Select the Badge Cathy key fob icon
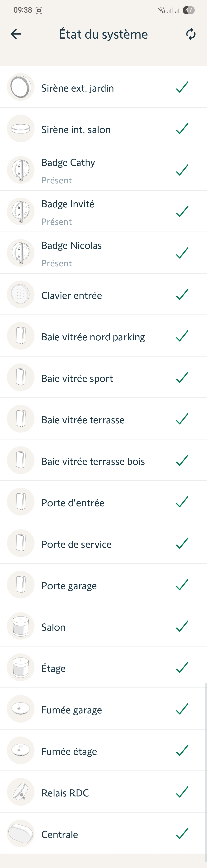 pos(21,170)
